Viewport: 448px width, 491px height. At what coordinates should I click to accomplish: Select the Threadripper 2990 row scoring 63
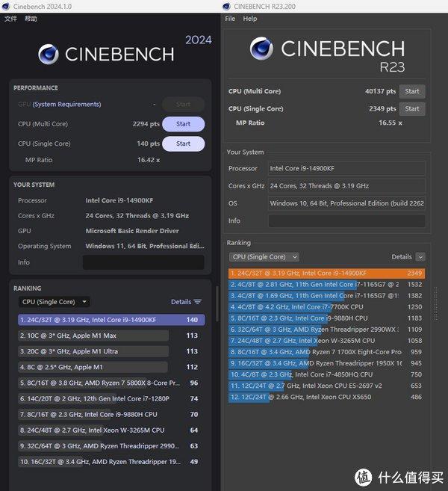point(111,446)
